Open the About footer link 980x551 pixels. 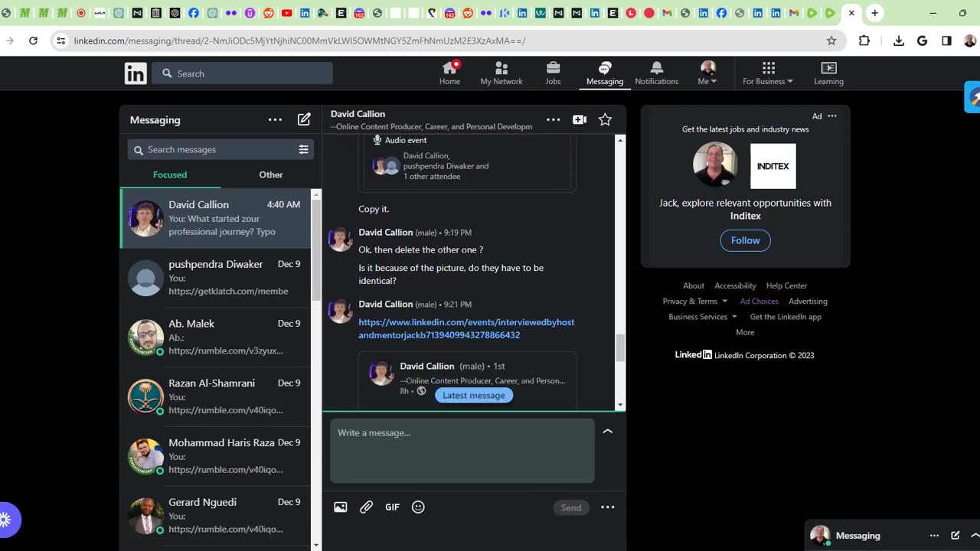point(694,285)
